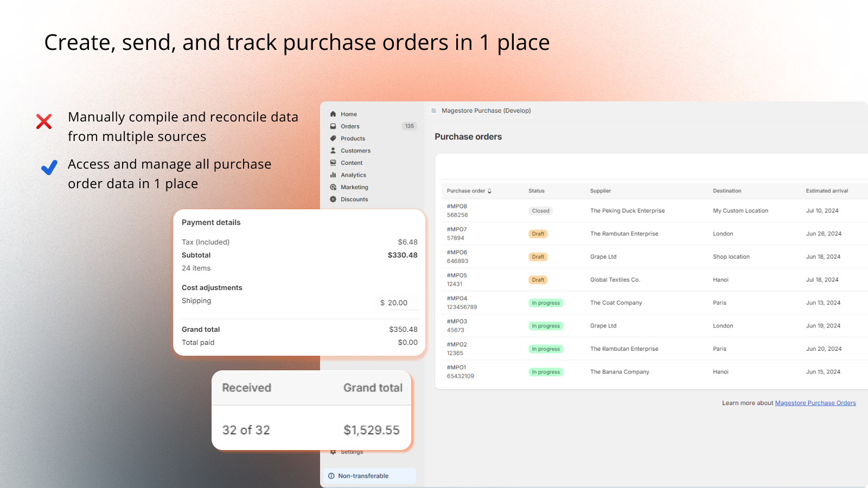Viewport: 868px width, 488px height.
Task: Click the Closed status badge on #MPO8
Action: click(540, 211)
